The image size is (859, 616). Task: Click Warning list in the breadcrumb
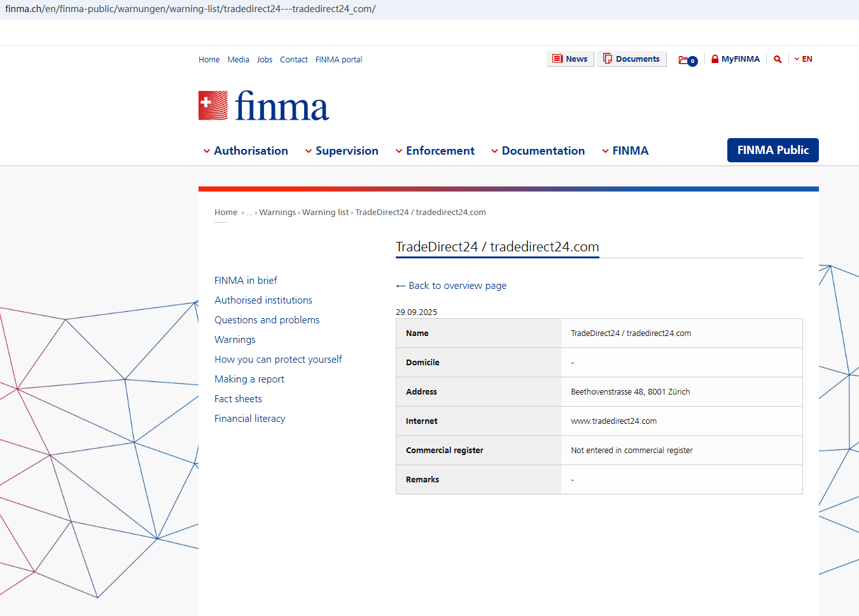coord(325,213)
